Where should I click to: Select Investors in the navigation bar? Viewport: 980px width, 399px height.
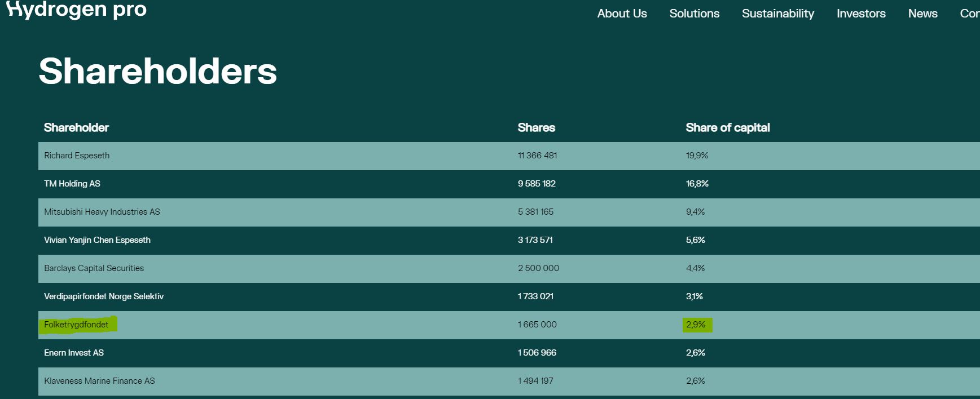[860, 14]
